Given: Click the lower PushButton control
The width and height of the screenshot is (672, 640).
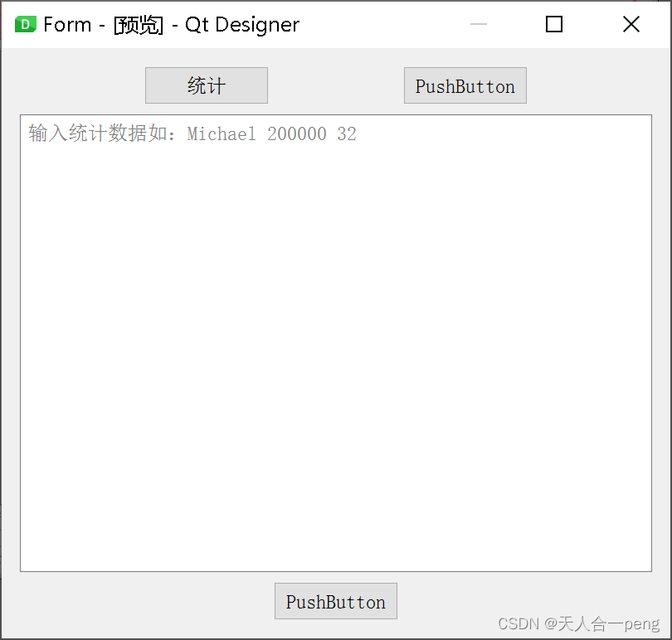Looking at the screenshot, I should tap(335, 601).
